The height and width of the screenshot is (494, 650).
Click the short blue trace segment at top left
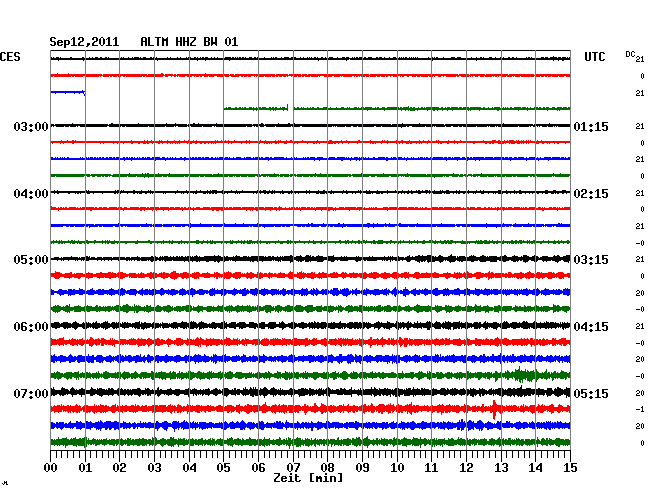tap(68, 92)
